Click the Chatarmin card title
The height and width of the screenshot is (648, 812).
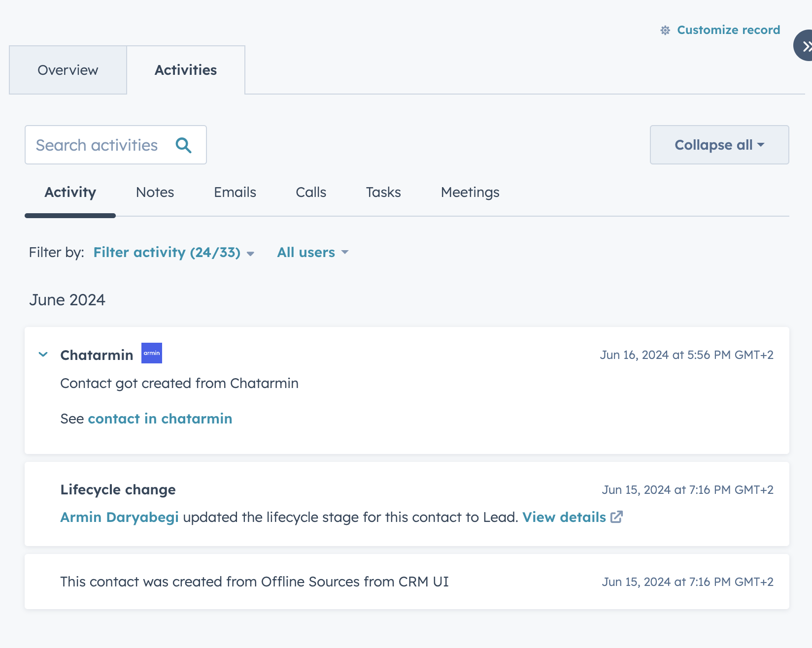97,355
